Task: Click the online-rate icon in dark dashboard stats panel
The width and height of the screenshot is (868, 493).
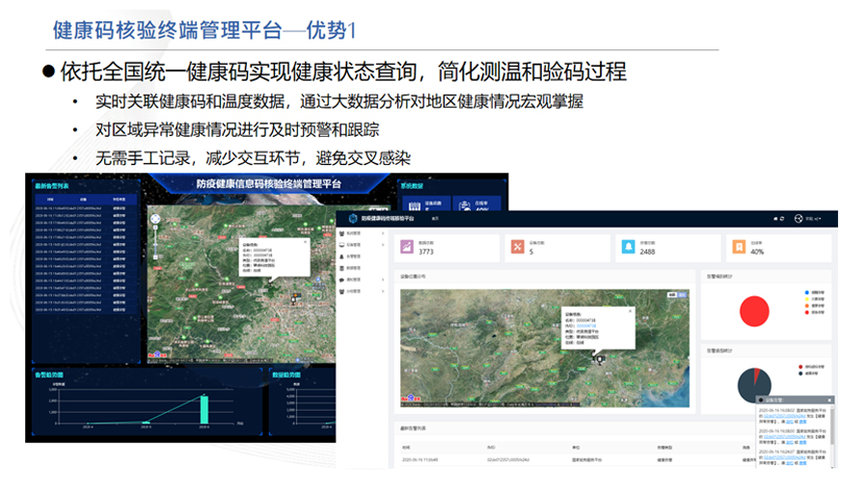Action: pyautogui.click(x=465, y=205)
